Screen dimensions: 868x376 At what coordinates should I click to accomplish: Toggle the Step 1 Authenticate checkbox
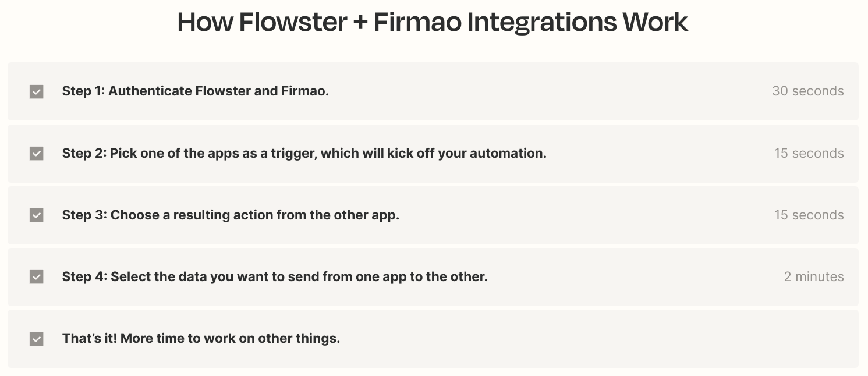point(36,91)
